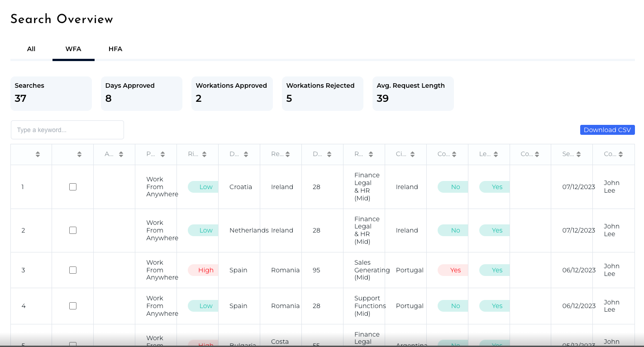Sort by the 'Ri...' column header arrows

coord(204,154)
